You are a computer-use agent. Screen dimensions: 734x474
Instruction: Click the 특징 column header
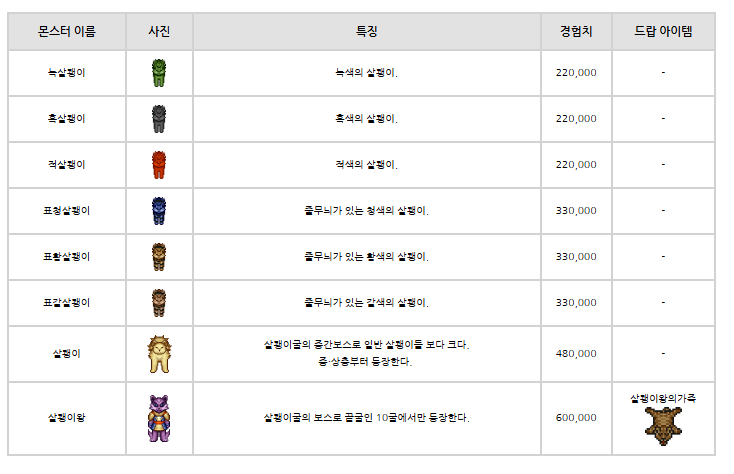click(367, 31)
